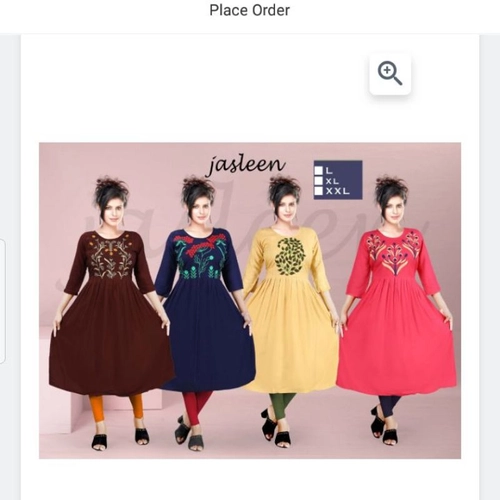The width and height of the screenshot is (500, 500).
Task: Click the floral embroidery on maroon kurti
Action: pos(111,257)
